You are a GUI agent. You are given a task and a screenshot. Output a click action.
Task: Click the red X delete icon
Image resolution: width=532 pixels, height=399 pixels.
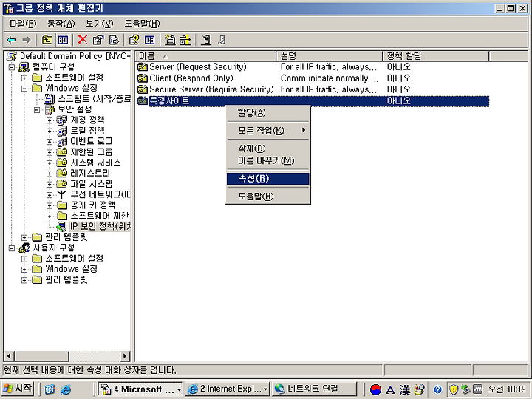click(x=83, y=40)
